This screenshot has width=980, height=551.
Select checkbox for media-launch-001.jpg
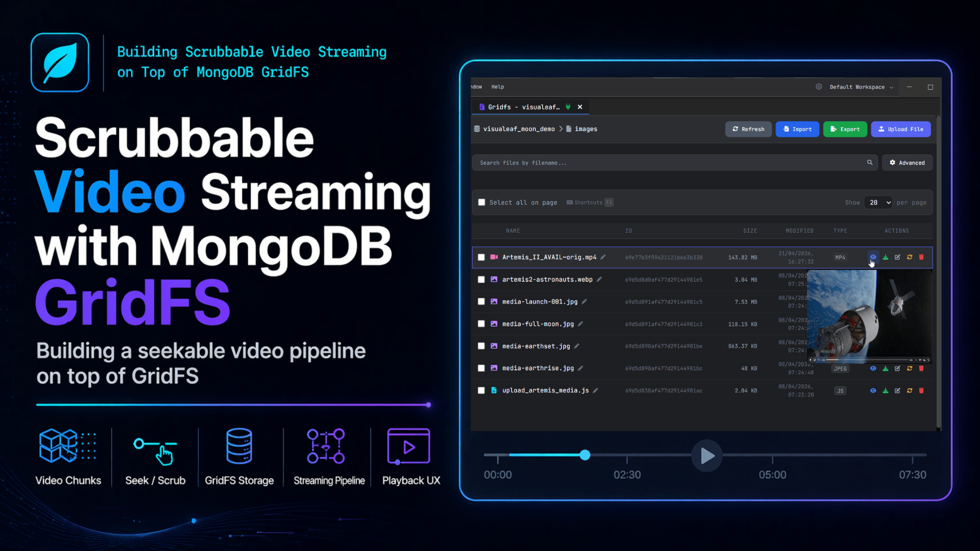click(481, 302)
